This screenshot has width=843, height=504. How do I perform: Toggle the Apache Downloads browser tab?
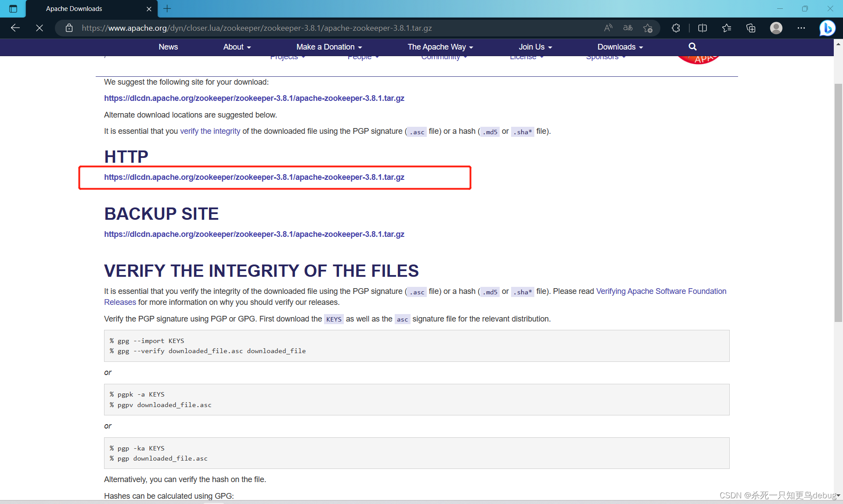coord(92,8)
